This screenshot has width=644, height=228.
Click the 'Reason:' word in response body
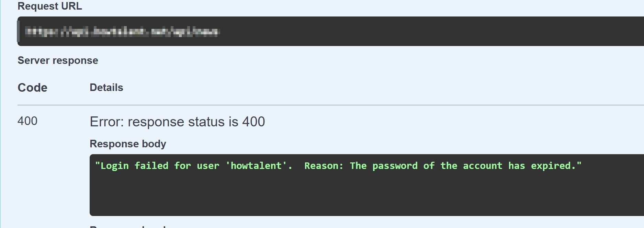pos(324,166)
